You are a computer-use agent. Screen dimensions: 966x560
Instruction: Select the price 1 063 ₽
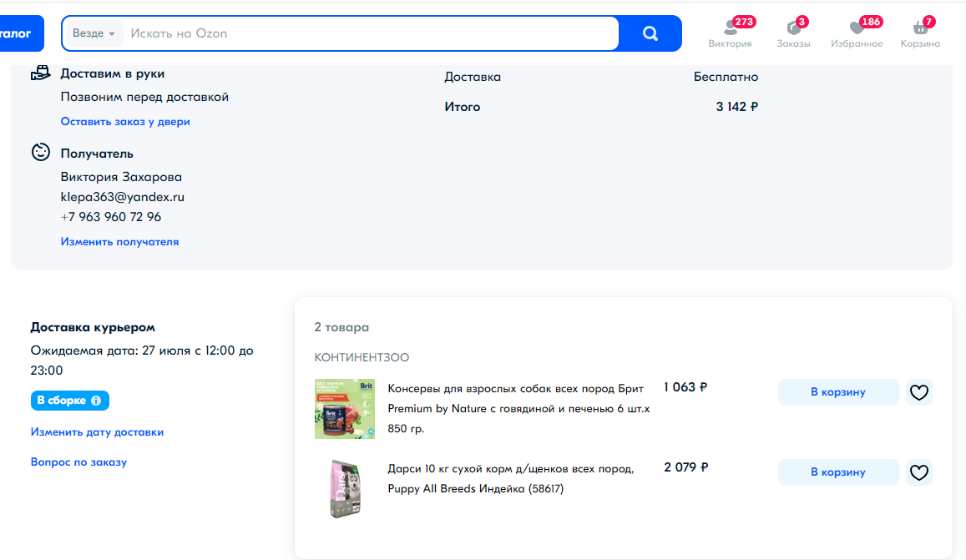click(685, 387)
